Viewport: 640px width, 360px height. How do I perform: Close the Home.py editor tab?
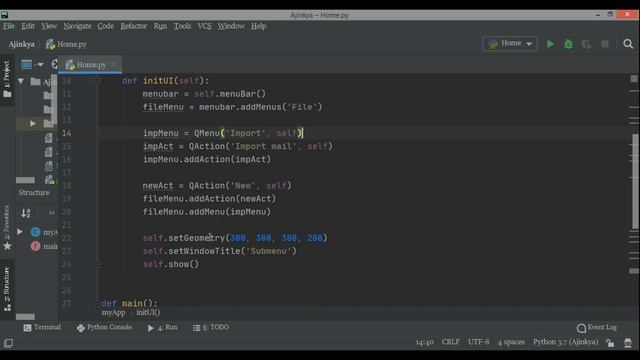114,64
